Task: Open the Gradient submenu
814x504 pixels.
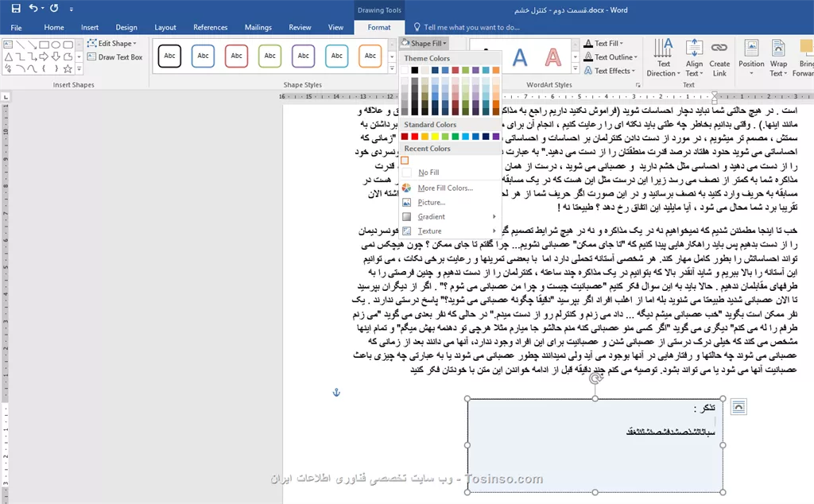Action: click(x=450, y=216)
